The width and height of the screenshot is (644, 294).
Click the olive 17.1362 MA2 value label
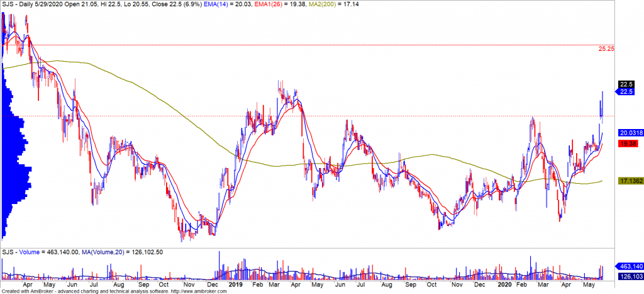(x=630, y=181)
